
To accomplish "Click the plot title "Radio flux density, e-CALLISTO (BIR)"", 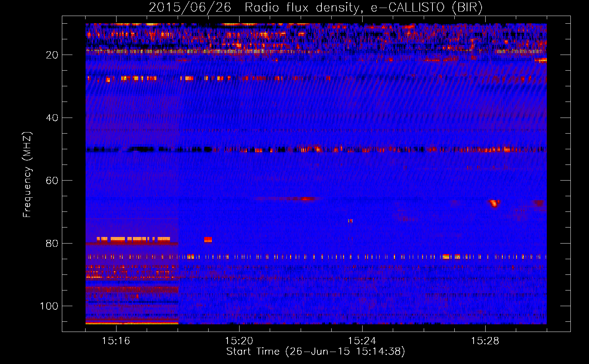I will 364,8.
